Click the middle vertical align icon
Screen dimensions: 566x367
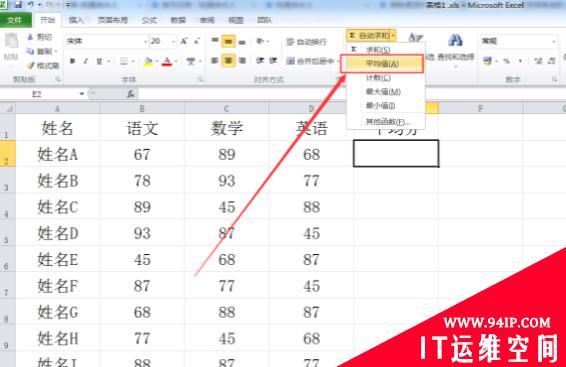(x=228, y=41)
